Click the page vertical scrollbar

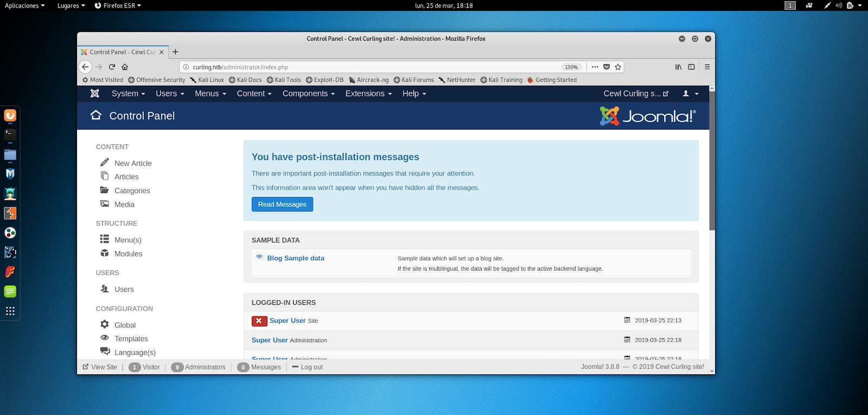[x=712, y=160]
